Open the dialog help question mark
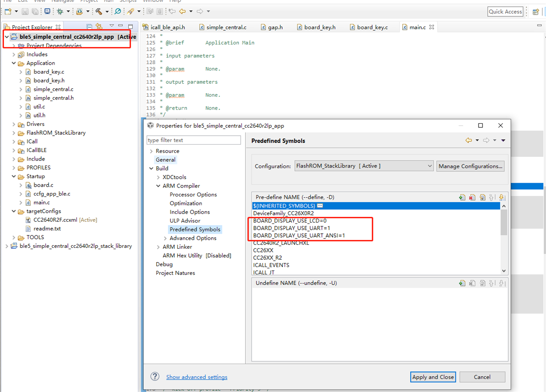Image resolution: width=546 pixels, height=392 pixels. [154, 376]
